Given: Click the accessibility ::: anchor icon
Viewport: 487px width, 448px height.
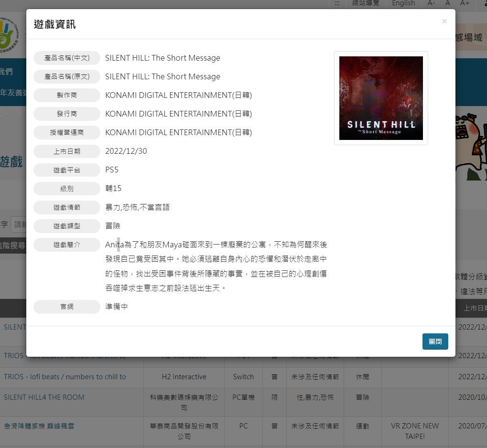Looking at the screenshot, I should tap(337, 3).
